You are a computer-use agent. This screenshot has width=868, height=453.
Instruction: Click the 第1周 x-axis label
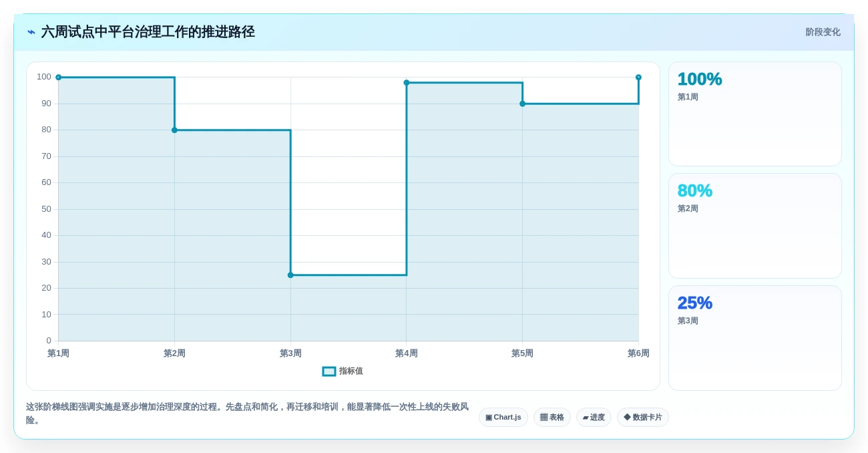[x=59, y=353]
